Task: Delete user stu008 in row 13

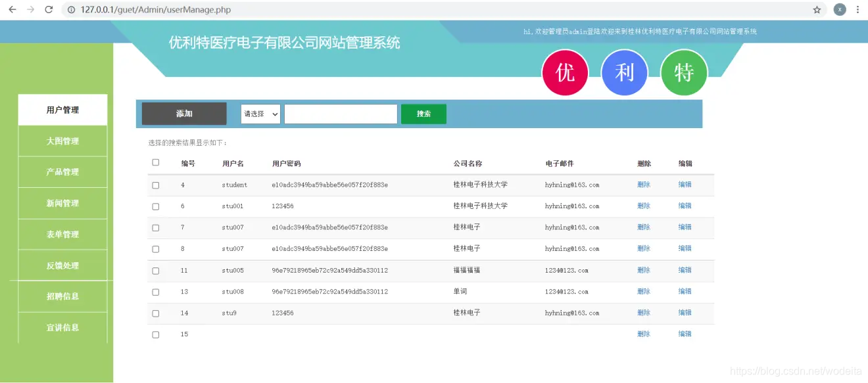Action: point(644,291)
